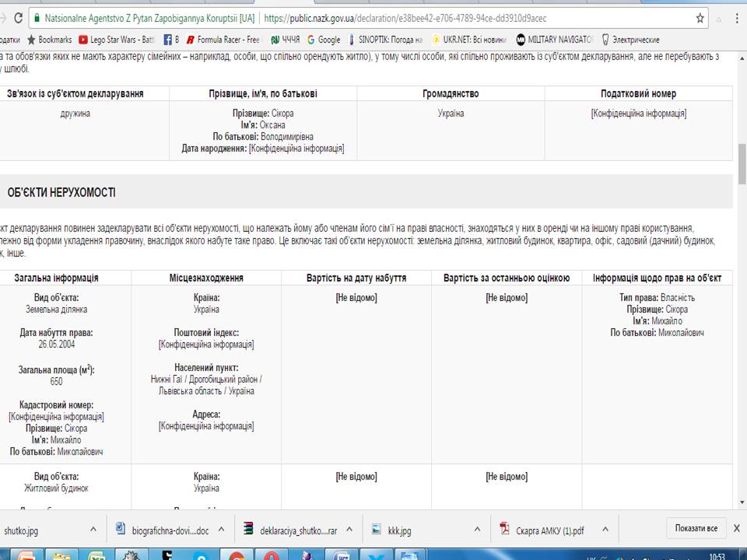Viewport: 747px width, 560px height.
Task: Open the Bookmarks star folder in bookmarks bar
Action: (x=50, y=40)
